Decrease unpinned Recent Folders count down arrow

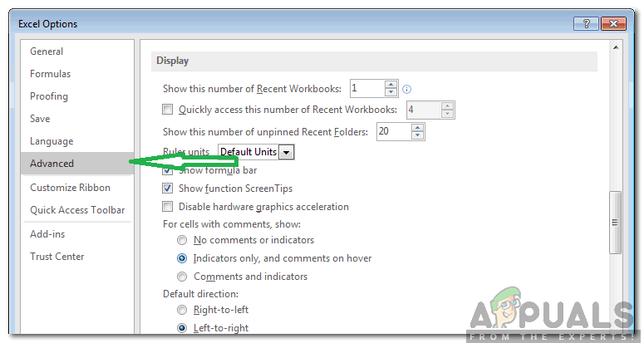418,135
